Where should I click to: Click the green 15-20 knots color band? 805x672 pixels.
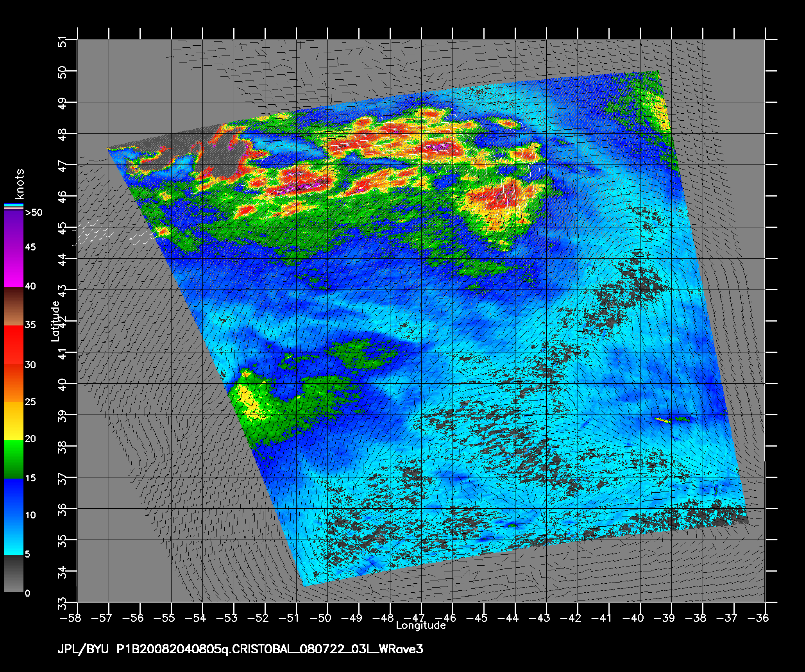point(13,459)
